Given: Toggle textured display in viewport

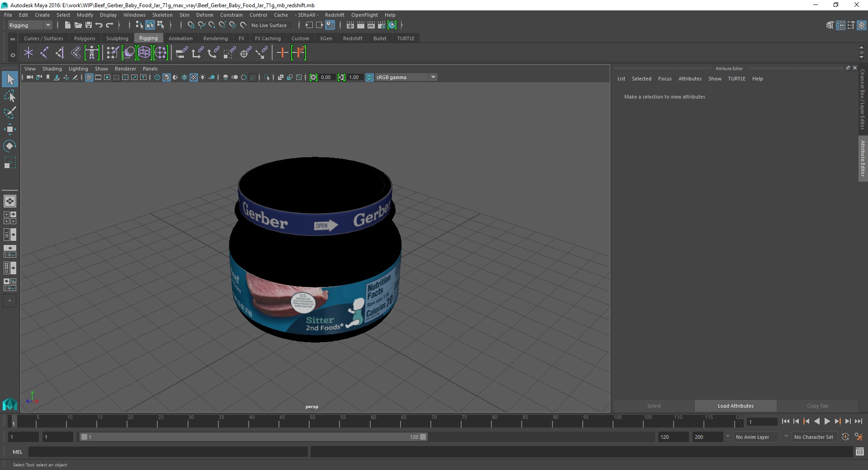Looking at the screenshot, I should pyautogui.click(x=193, y=77).
